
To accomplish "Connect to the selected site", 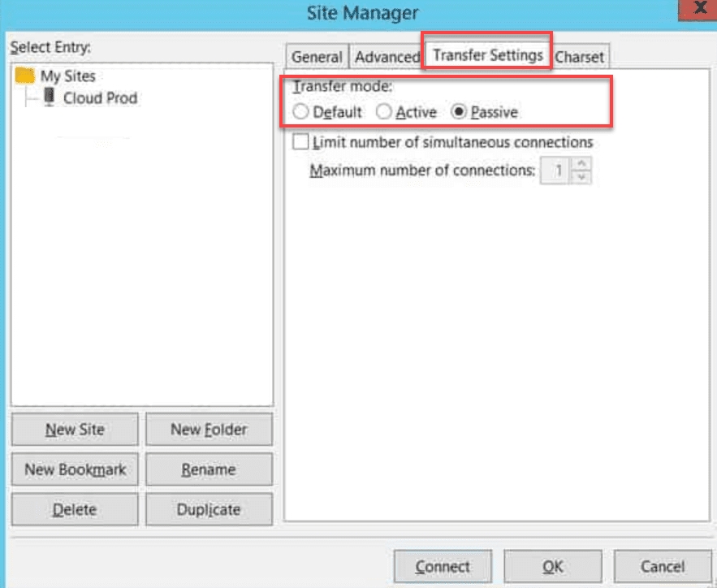I will point(443,566).
